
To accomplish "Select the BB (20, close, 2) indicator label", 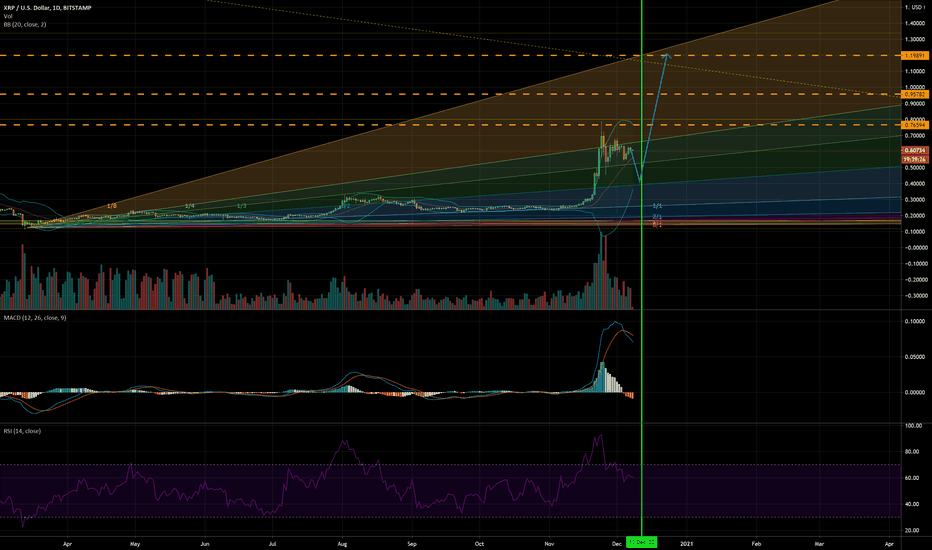I will (25, 24).
